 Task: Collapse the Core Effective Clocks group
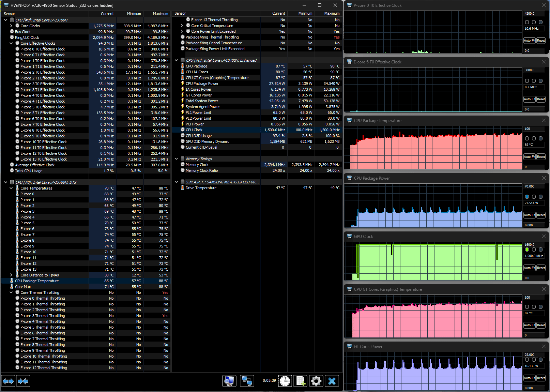(11, 43)
